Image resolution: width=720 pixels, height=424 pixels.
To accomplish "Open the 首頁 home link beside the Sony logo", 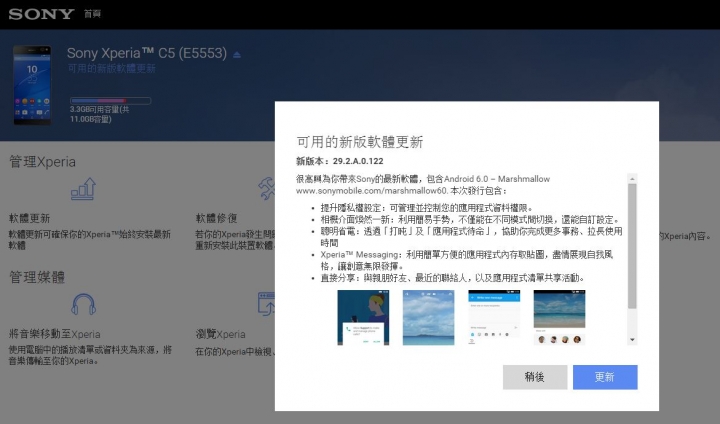I will [92, 14].
